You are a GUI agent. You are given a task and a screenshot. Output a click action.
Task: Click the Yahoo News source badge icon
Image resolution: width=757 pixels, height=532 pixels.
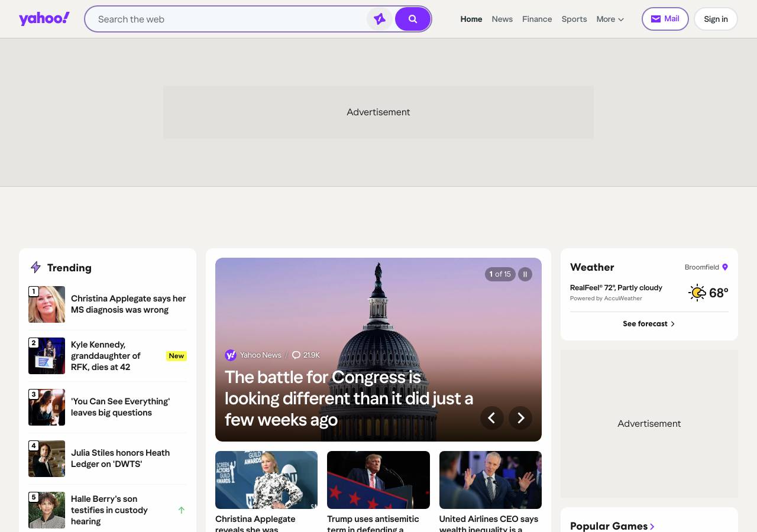pos(231,355)
